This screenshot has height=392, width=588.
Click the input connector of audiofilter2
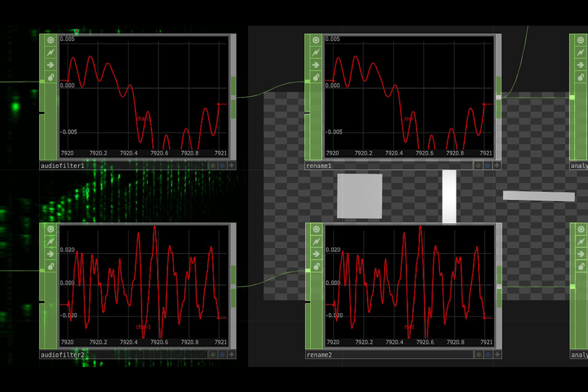tap(42, 270)
